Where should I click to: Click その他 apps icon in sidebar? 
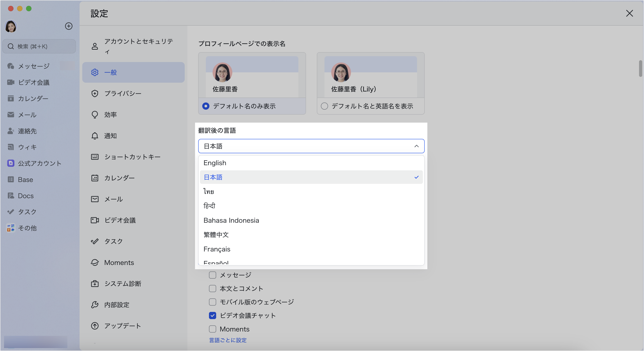pyautogui.click(x=11, y=228)
